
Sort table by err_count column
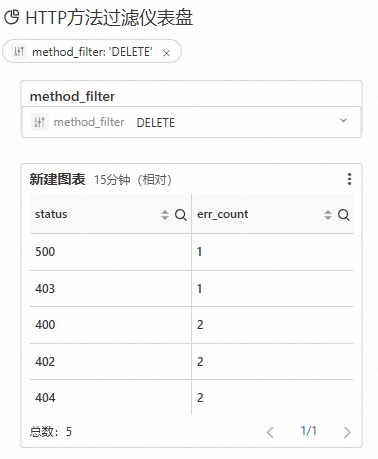(x=328, y=215)
